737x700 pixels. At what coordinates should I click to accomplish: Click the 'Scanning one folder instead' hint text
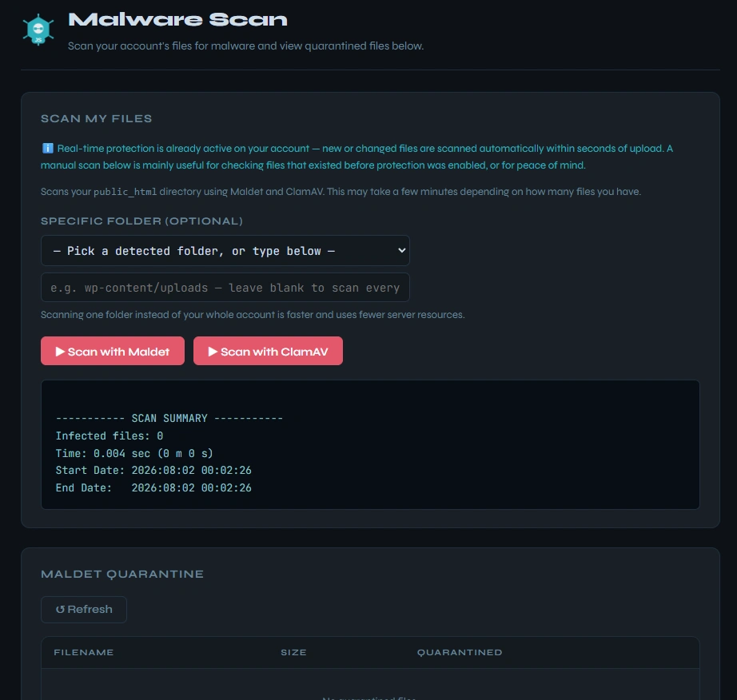253,315
